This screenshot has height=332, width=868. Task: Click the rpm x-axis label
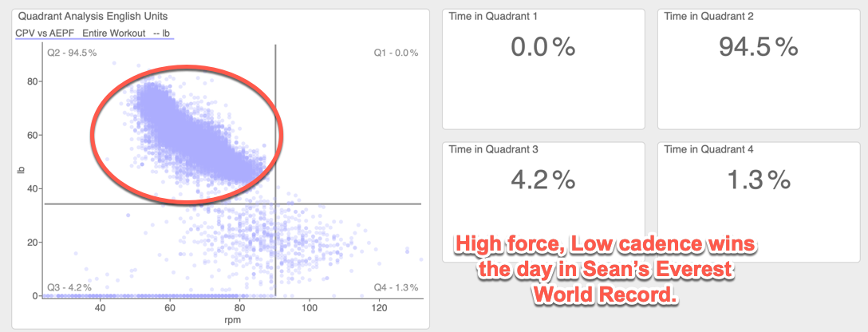point(232,320)
